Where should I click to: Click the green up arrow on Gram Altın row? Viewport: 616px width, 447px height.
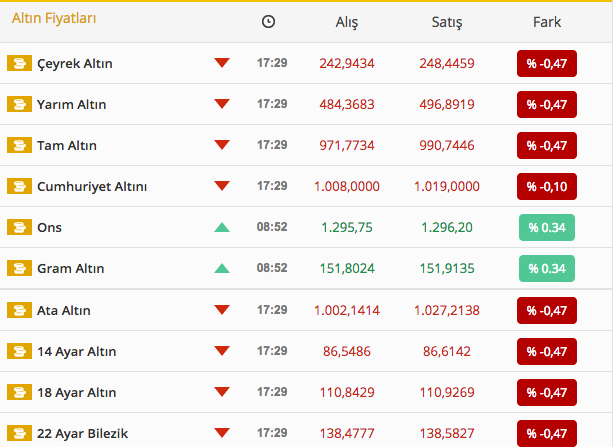(222, 268)
